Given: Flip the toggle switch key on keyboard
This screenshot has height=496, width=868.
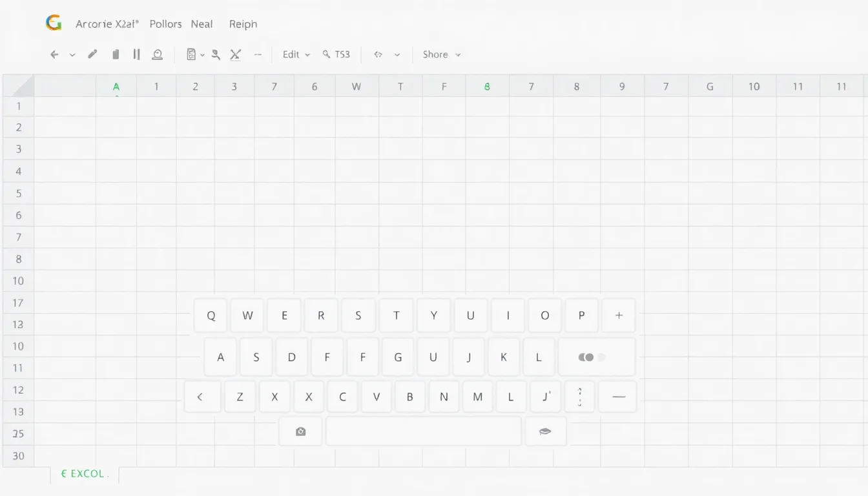Looking at the screenshot, I should click(x=596, y=356).
